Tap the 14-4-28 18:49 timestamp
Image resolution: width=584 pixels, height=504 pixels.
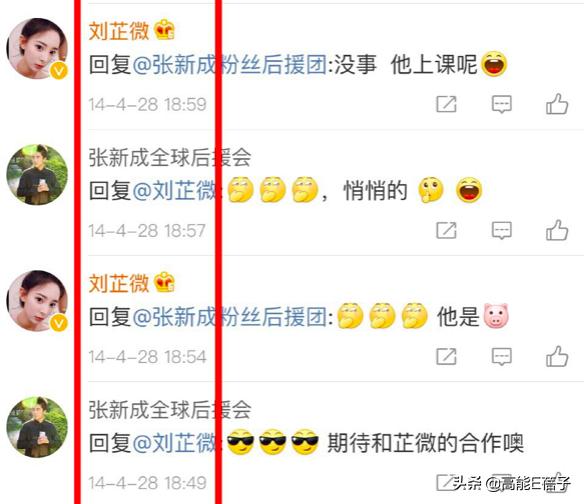[147, 483]
